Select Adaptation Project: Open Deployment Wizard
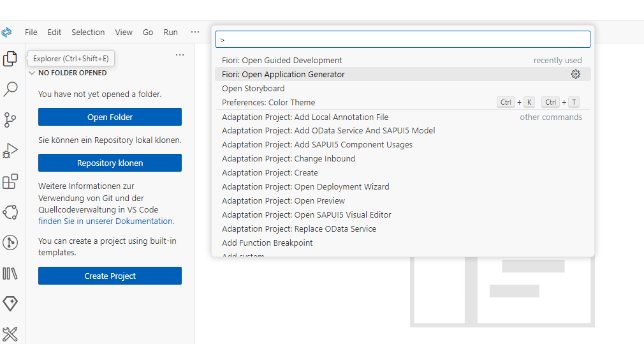The height and width of the screenshot is (344, 644). [x=403, y=186]
